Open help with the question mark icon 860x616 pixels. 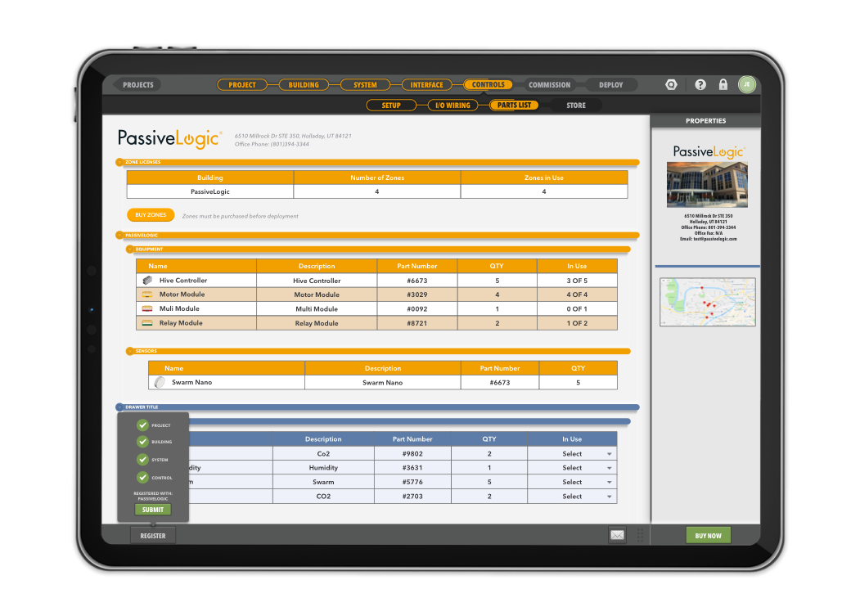pos(700,84)
